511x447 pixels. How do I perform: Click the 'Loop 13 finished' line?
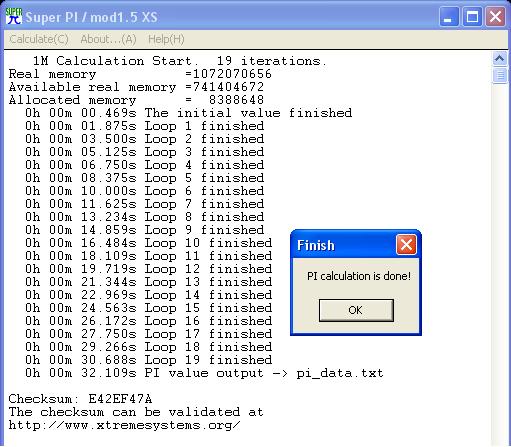[x=149, y=282]
